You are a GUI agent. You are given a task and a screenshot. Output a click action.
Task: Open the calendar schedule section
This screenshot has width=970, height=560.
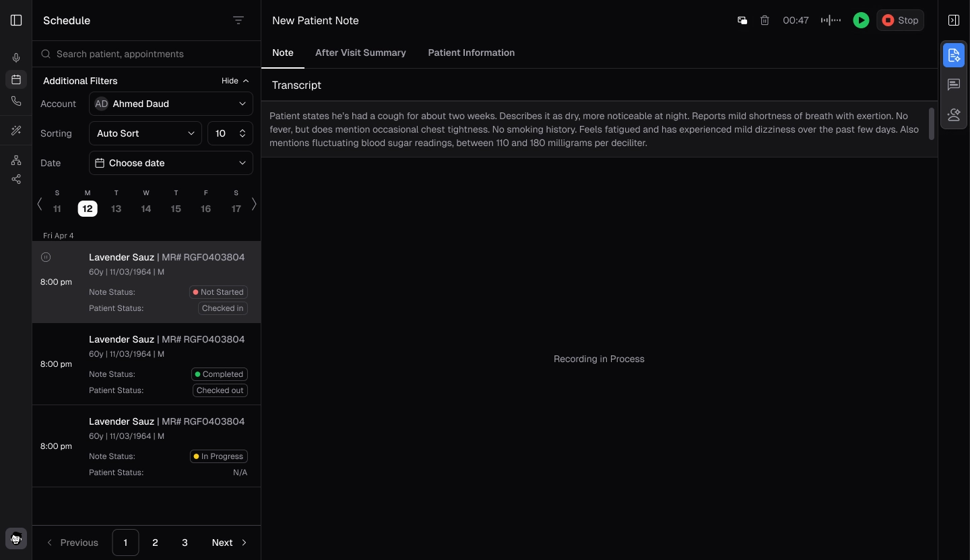click(16, 79)
